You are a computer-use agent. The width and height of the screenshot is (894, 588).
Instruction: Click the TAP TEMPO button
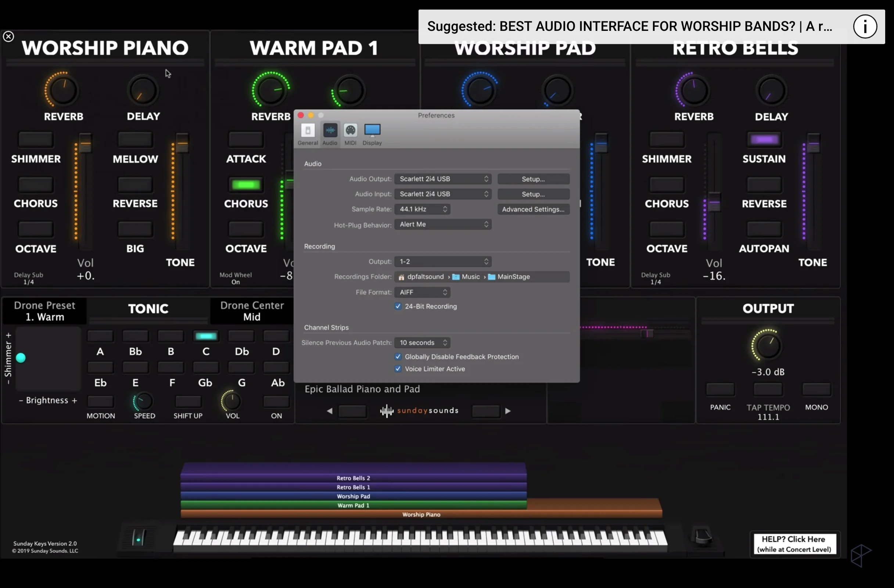tap(768, 389)
